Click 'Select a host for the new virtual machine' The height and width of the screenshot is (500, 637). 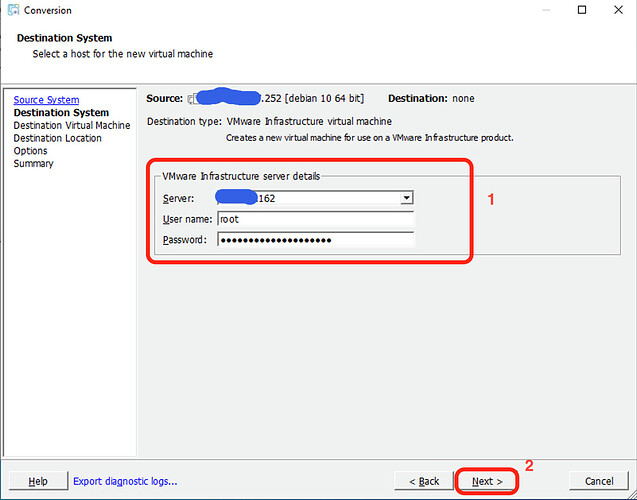pyautogui.click(x=123, y=54)
